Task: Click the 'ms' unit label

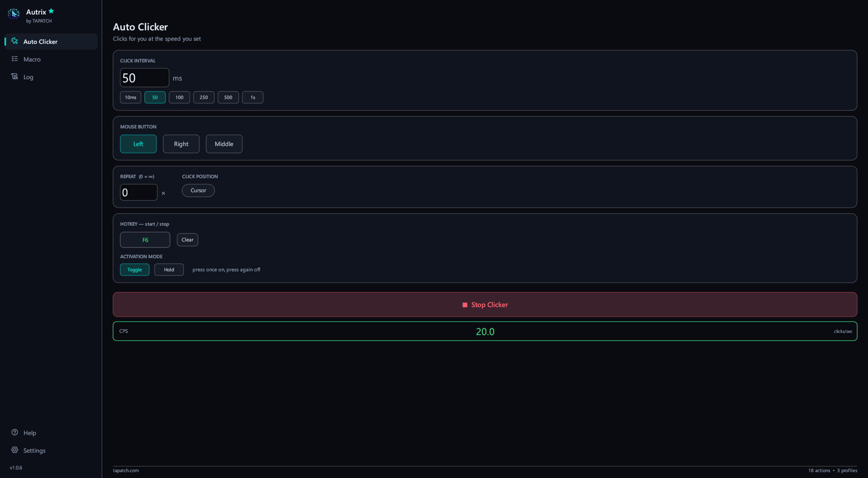Action: (x=177, y=78)
